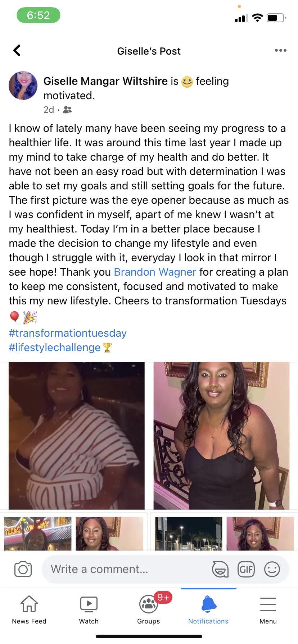298x644 pixels.
Task: Tap the #transformationtuesday hashtag
Action: 68,333
